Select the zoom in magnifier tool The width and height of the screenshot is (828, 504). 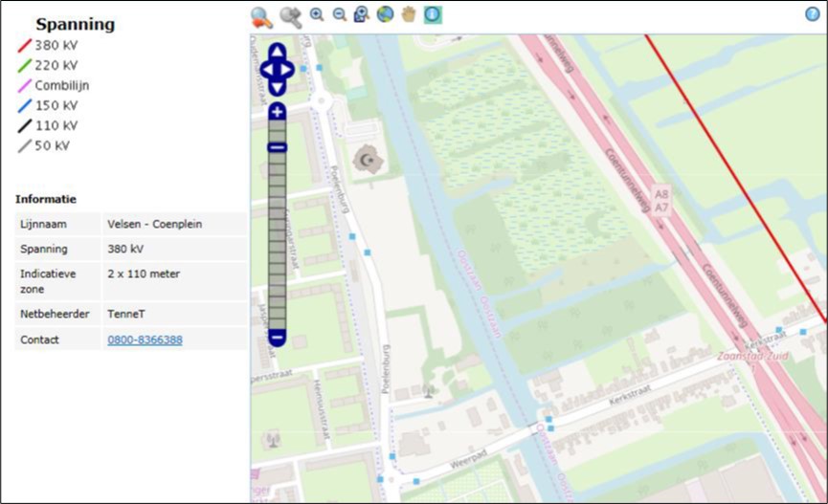tap(317, 14)
